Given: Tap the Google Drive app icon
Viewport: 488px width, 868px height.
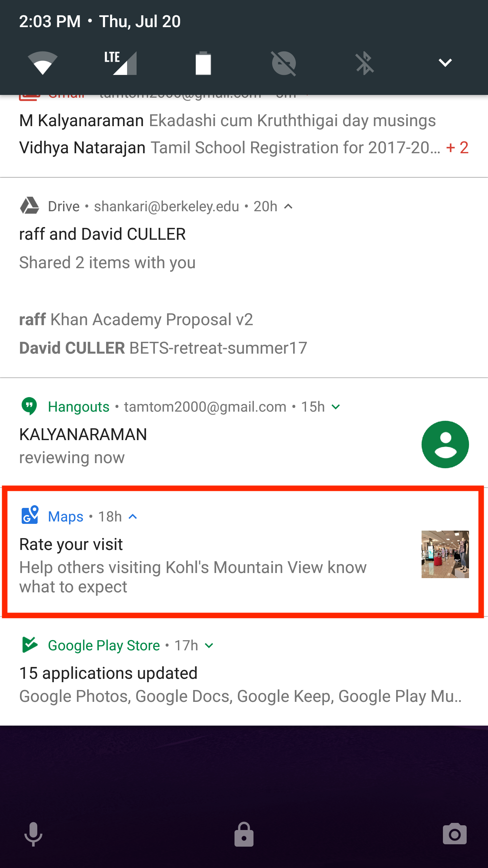Looking at the screenshot, I should [x=30, y=206].
